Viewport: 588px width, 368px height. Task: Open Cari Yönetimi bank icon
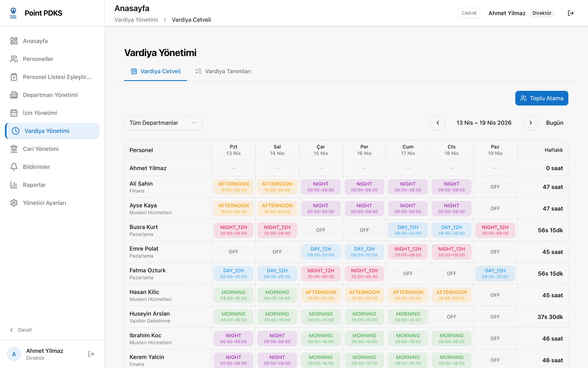[x=14, y=149]
